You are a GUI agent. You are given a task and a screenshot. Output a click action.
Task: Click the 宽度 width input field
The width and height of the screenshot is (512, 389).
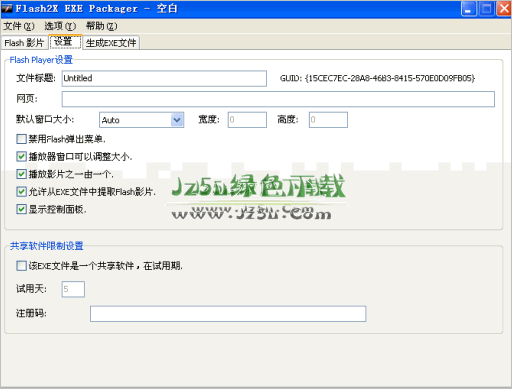[247, 120]
